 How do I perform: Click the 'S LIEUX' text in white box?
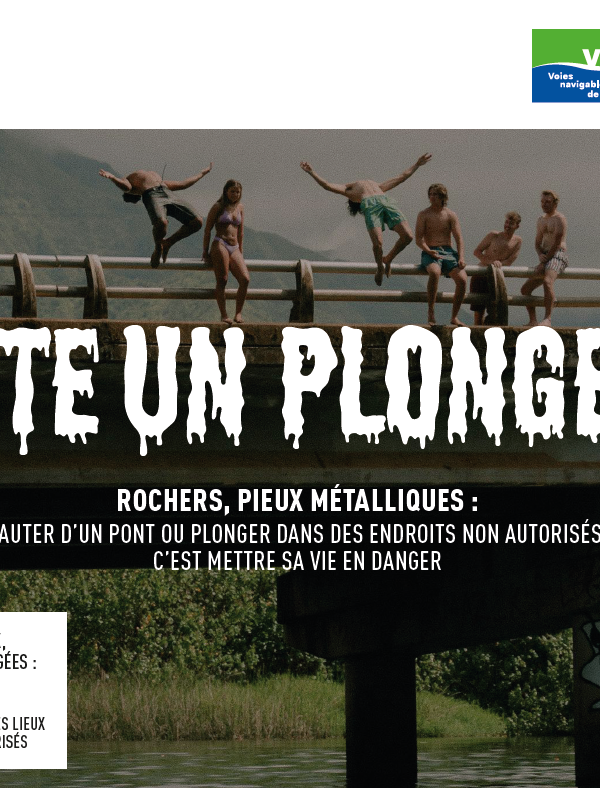tap(23, 723)
